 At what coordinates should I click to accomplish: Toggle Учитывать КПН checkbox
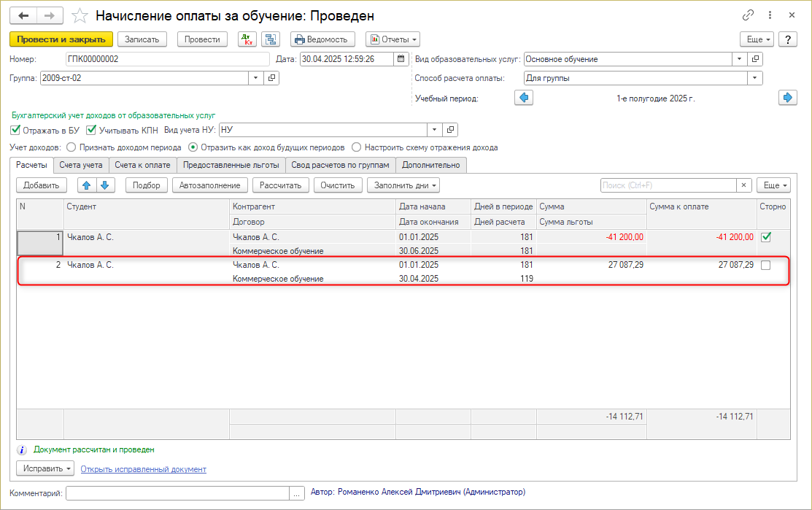[92, 130]
